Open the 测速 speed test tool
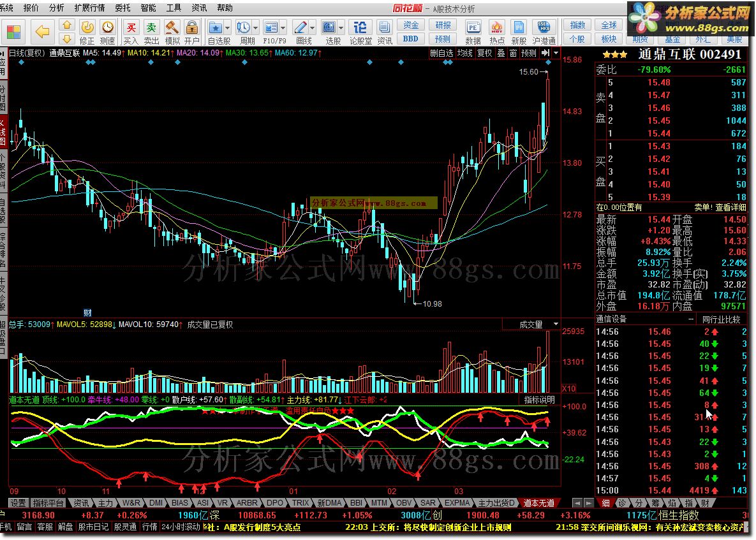This screenshot has width=756, height=540. point(108,33)
